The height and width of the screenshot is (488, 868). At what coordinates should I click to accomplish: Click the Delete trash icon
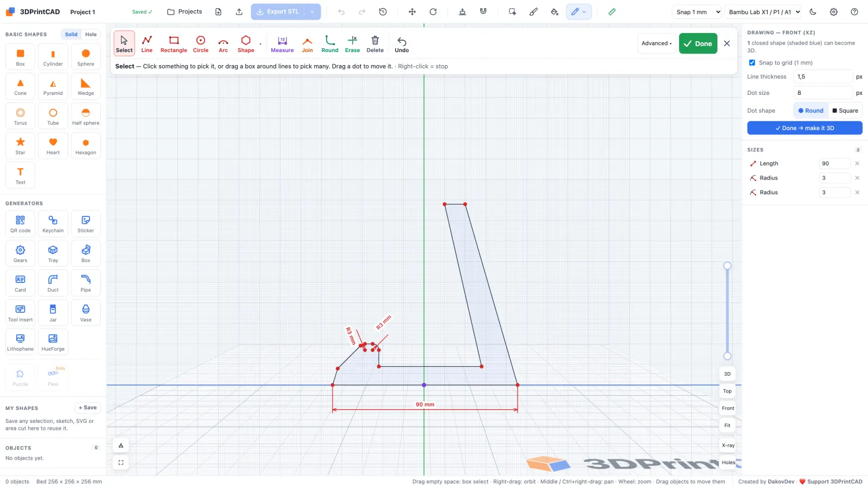(x=375, y=44)
